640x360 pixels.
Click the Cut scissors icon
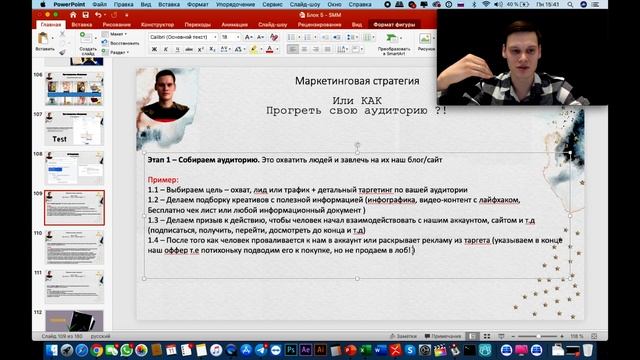coord(62,34)
